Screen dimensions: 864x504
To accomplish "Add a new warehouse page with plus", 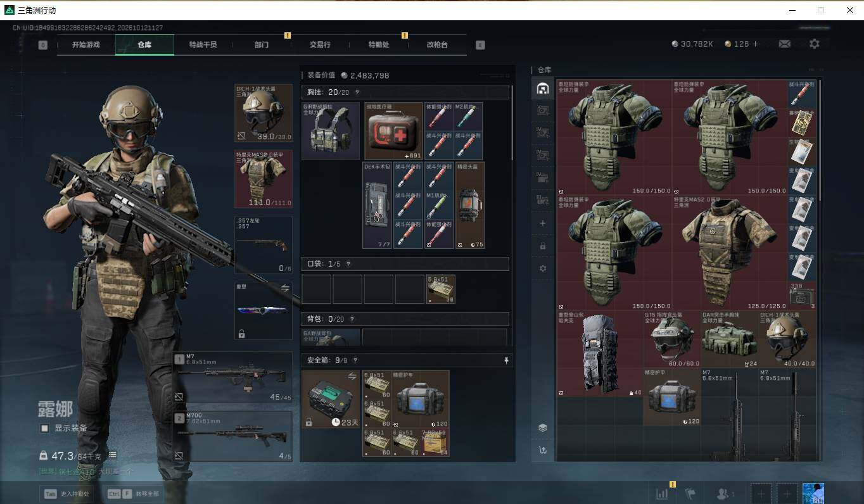I will 543,224.
